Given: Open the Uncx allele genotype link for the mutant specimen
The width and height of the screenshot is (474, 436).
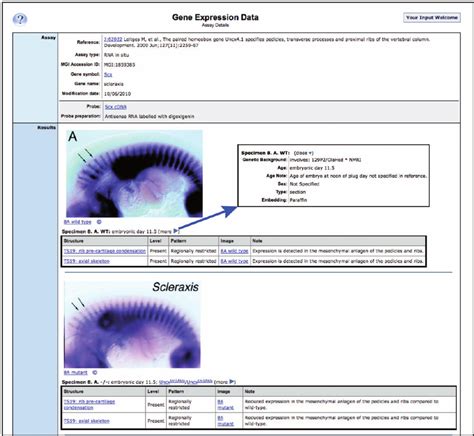Looking at the screenshot, I should [186, 381].
